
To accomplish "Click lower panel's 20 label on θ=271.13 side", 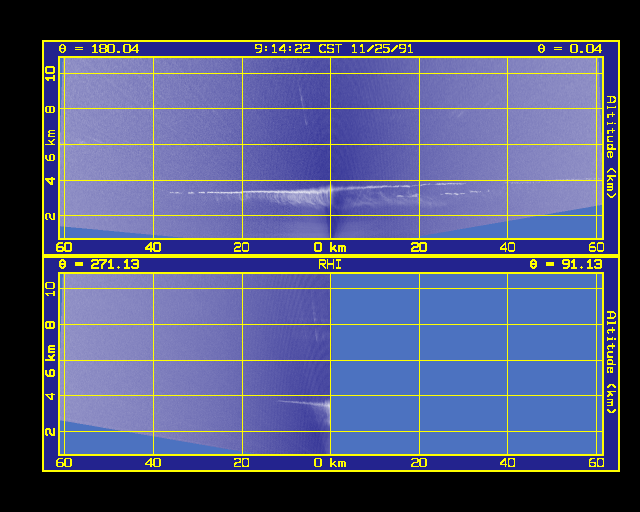I will pos(242,463).
